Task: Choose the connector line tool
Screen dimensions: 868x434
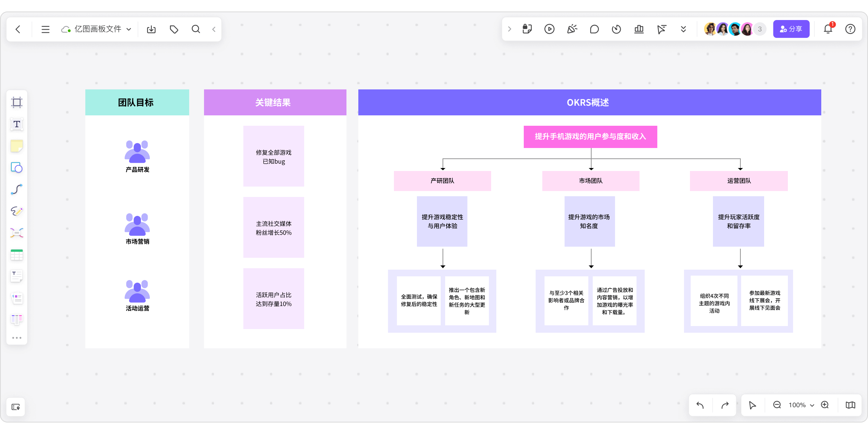Action: pos(17,190)
